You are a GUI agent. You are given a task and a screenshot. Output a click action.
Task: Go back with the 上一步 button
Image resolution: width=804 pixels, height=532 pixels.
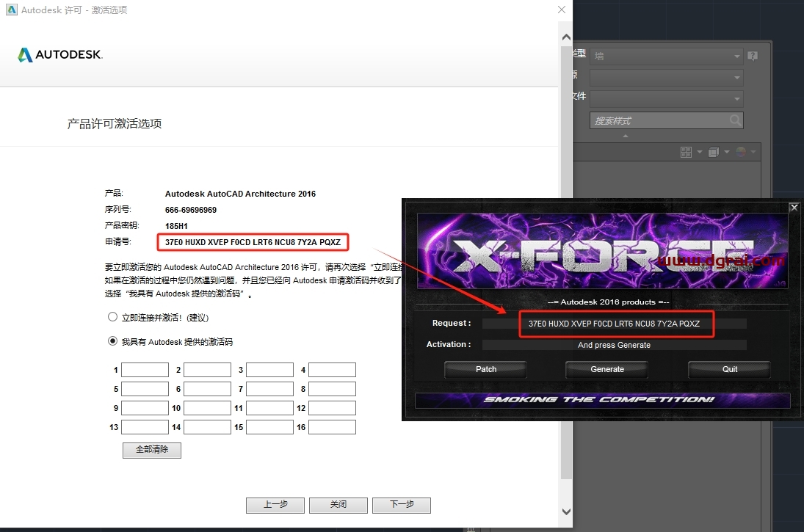[x=275, y=505]
